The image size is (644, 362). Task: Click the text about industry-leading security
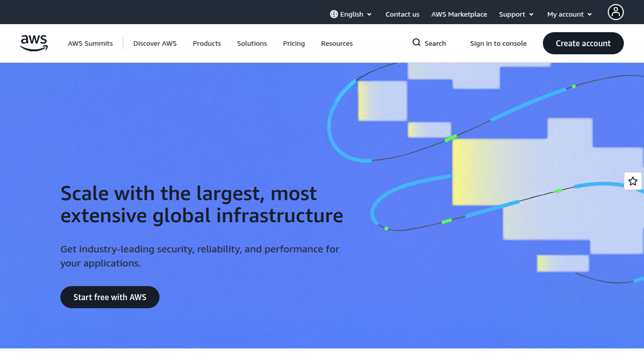click(x=200, y=256)
